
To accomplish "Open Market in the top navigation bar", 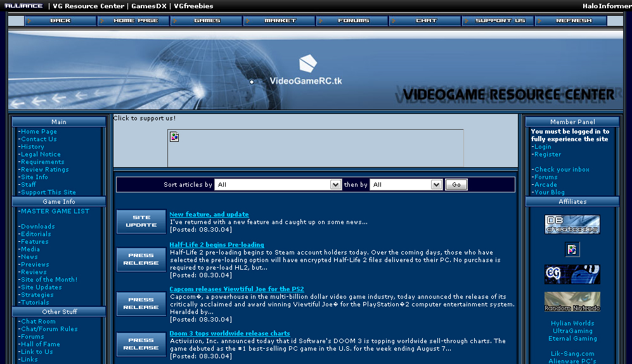I will tap(280, 21).
